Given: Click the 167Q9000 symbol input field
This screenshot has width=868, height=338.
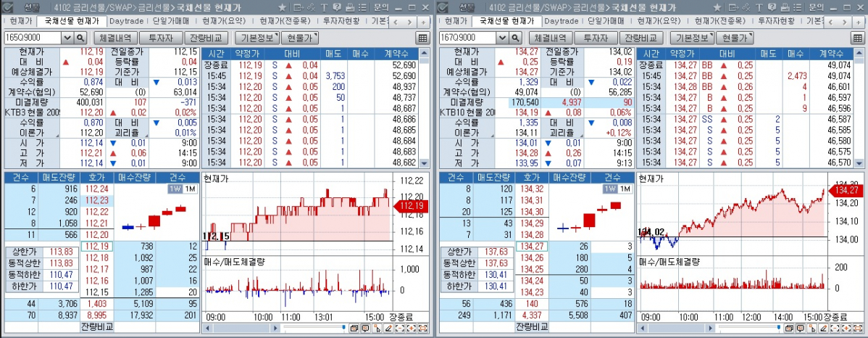Looking at the screenshot, I should 468,38.
